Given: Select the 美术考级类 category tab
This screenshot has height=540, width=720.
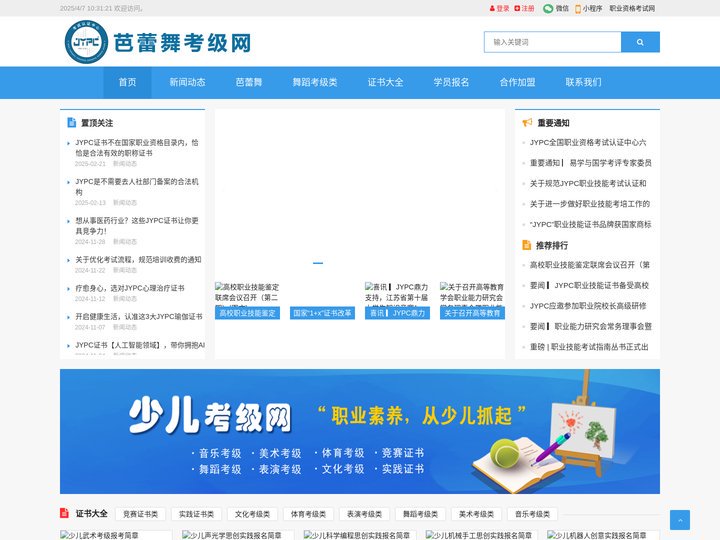Looking at the screenshot, I should click(x=476, y=514).
